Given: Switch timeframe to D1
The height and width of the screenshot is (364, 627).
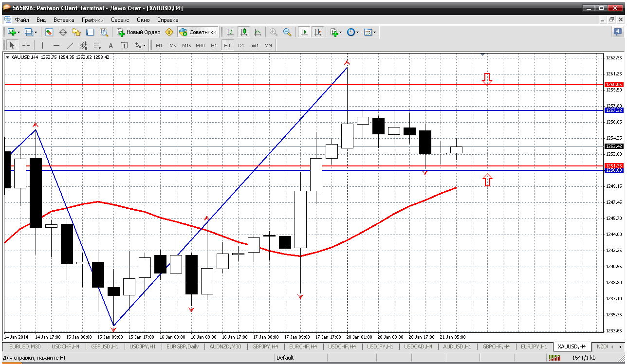Looking at the screenshot, I should (241, 45).
